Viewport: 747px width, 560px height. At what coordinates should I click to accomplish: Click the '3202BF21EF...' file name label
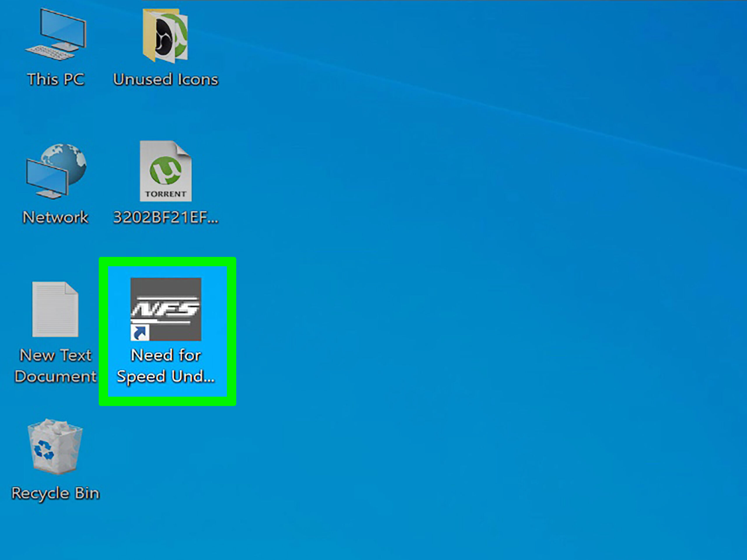[x=165, y=217]
